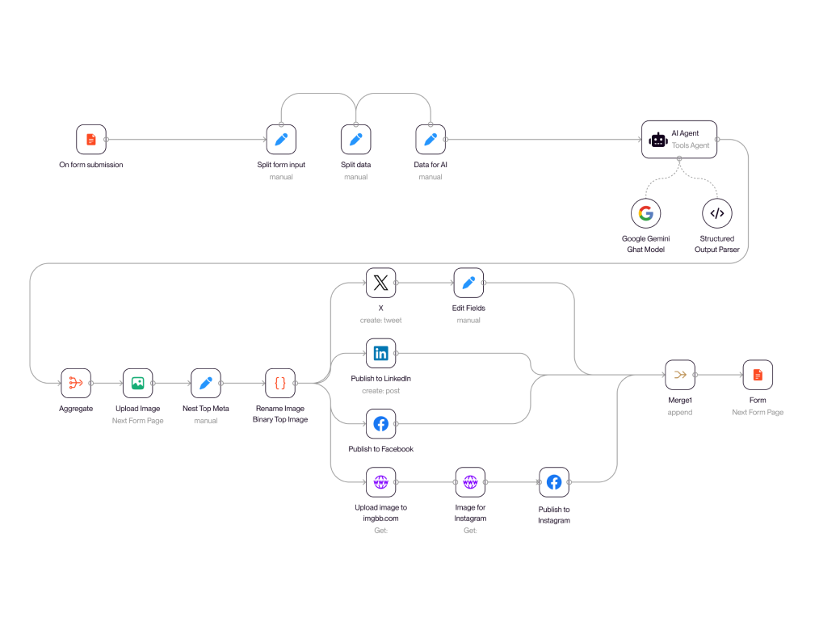Click the AI Agent output connector
The height and width of the screenshot is (630, 840).
(x=716, y=139)
